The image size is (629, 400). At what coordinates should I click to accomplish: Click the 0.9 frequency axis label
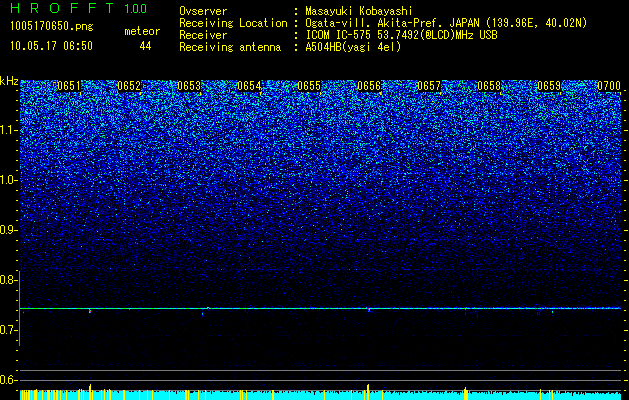coord(8,230)
